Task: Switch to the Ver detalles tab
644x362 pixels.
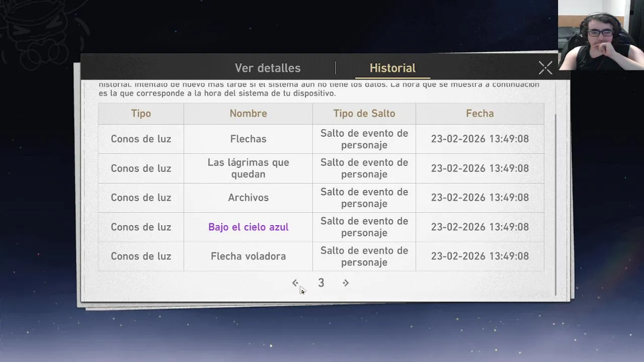Action: (x=268, y=68)
